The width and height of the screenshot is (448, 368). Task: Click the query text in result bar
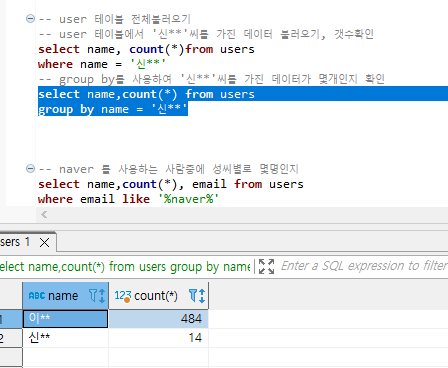click(125, 266)
